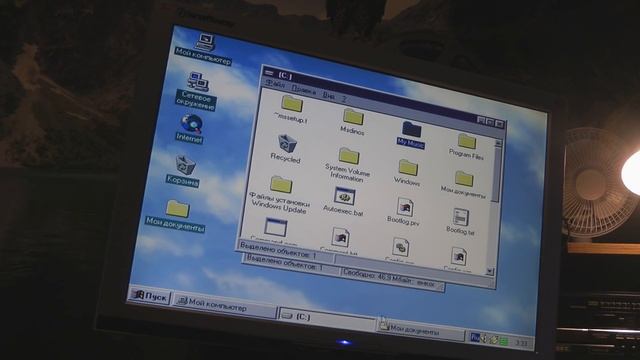This screenshot has height=360, width=640.
Task: Click the vertical scrollbar thumb in C: window
Action: (x=496, y=175)
